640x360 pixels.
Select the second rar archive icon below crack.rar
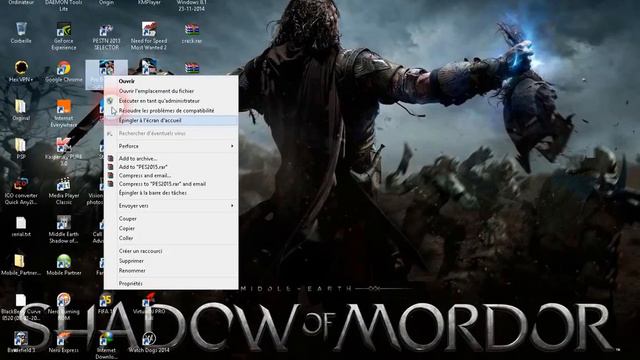click(x=192, y=67)
